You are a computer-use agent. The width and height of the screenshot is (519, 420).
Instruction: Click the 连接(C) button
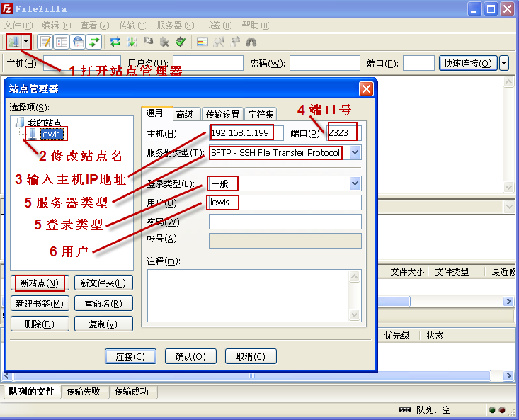click(130, 356)
